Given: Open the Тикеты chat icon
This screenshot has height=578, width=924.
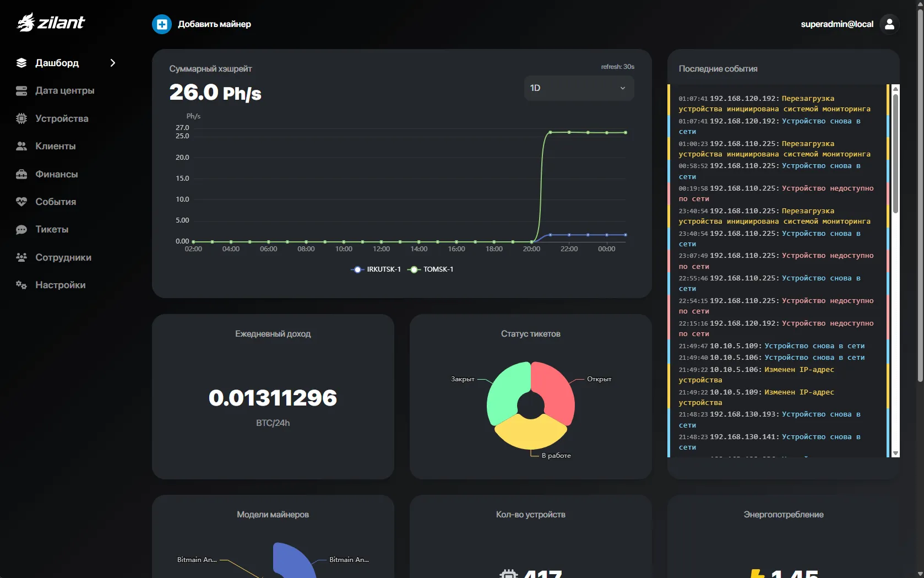Looking at the screenshot, I should click(21, 229).
